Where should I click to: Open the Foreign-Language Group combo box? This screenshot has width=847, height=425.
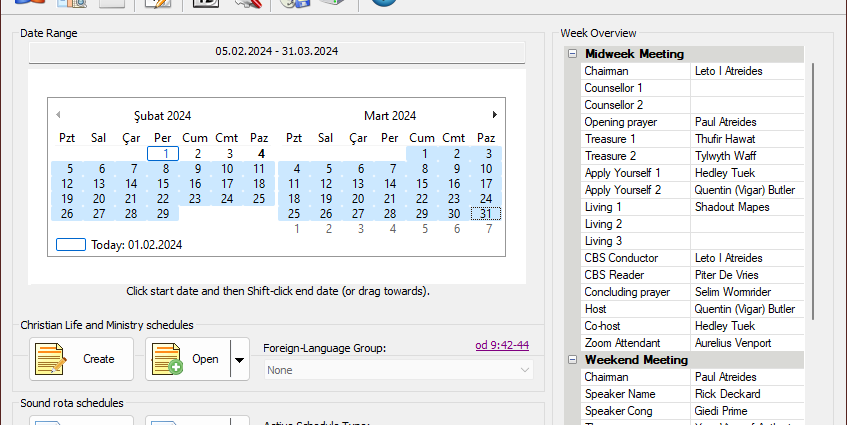click(x=399, y=370)
